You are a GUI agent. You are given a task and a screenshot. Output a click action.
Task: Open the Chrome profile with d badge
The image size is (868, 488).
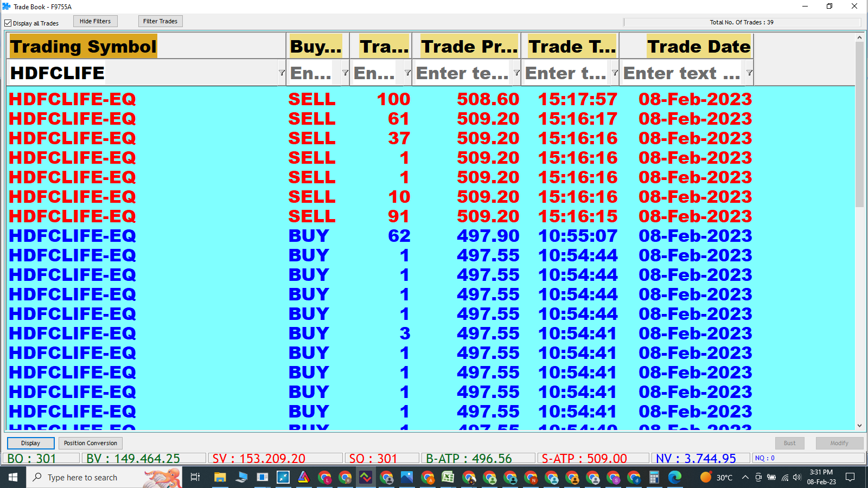coord(634,477)
